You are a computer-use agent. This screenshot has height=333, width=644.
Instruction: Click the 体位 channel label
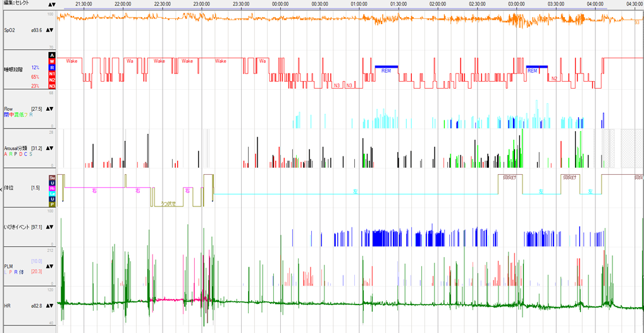pos(9,188)
